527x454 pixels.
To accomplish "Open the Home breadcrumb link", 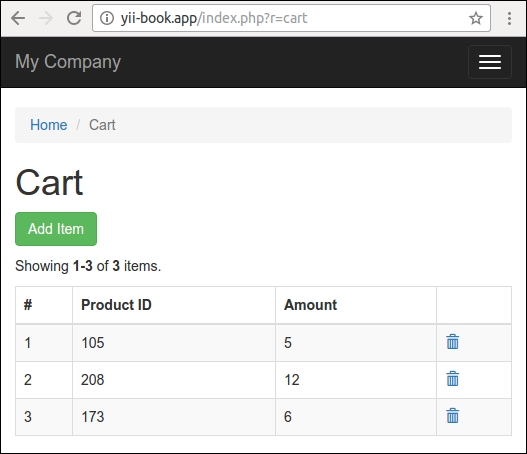I will coord(49,125).
